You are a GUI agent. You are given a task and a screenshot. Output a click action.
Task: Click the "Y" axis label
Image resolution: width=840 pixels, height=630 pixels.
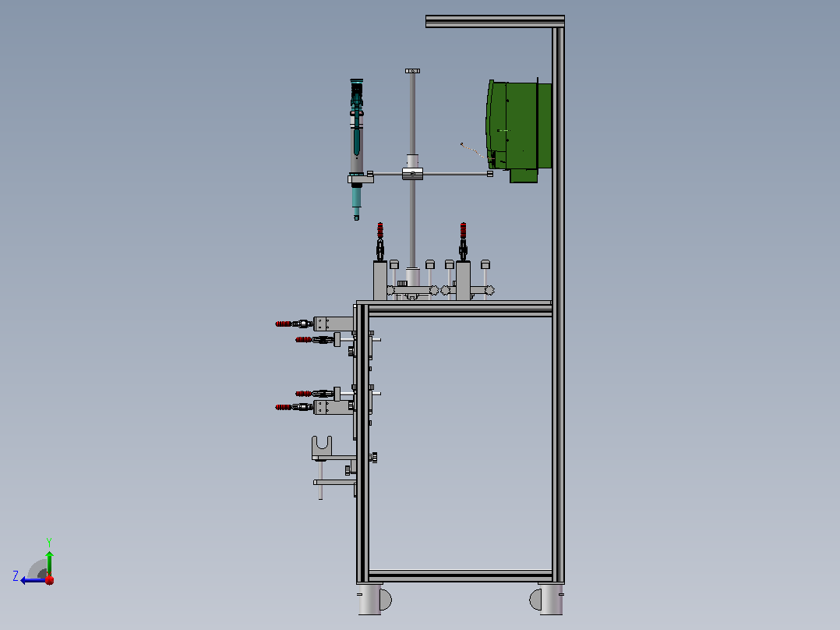[x=49, y=542]
